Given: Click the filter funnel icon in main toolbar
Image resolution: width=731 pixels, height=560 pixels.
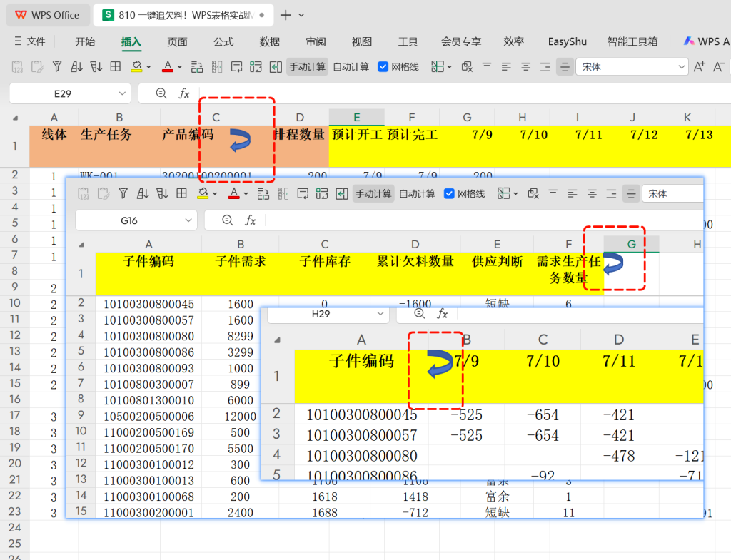Looking at the screenshot, I should click(57, 66).
